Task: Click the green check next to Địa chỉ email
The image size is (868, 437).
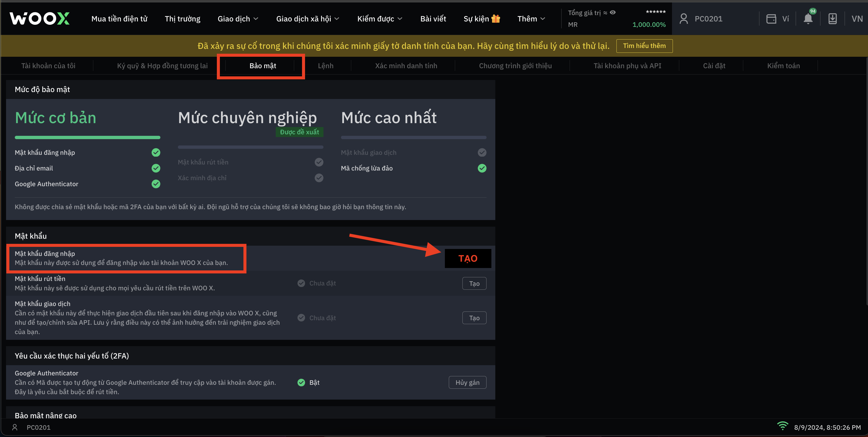Action: point(156,168)
